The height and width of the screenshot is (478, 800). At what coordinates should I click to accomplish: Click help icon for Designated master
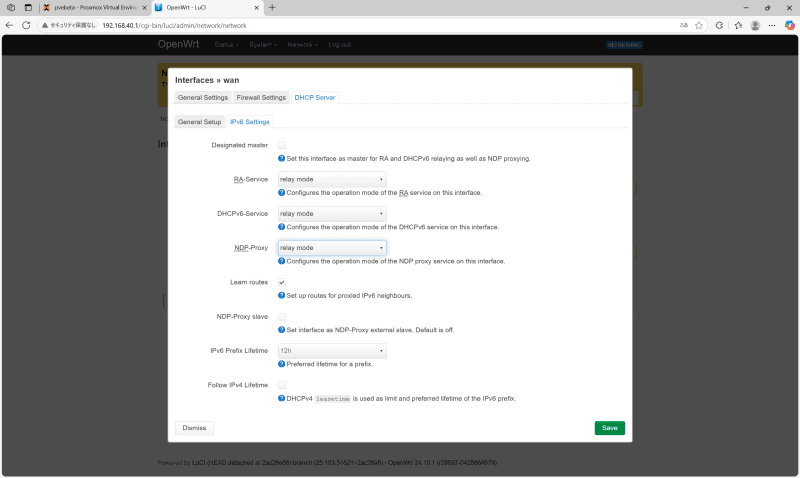coord(281,159)
